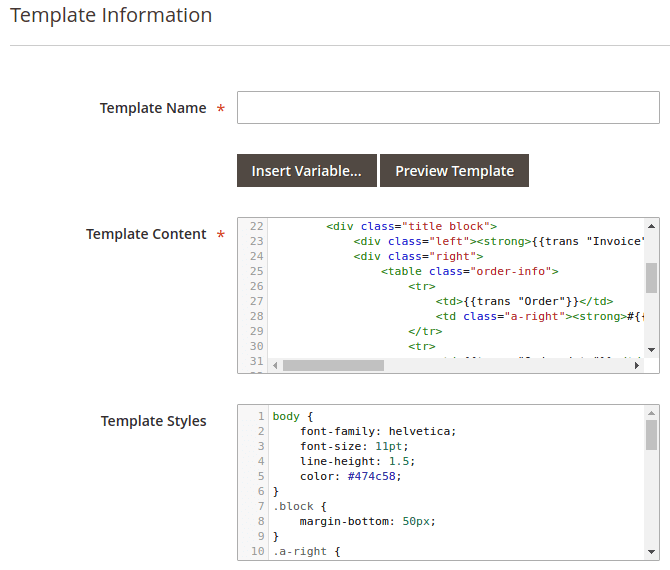Click line number 5 in Template Styles gutter
This screenshot has height=570, width=670.
261,476
